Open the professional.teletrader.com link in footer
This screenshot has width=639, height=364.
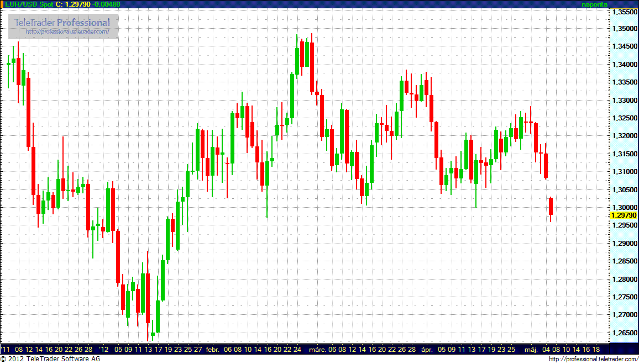tap(593, 359)
